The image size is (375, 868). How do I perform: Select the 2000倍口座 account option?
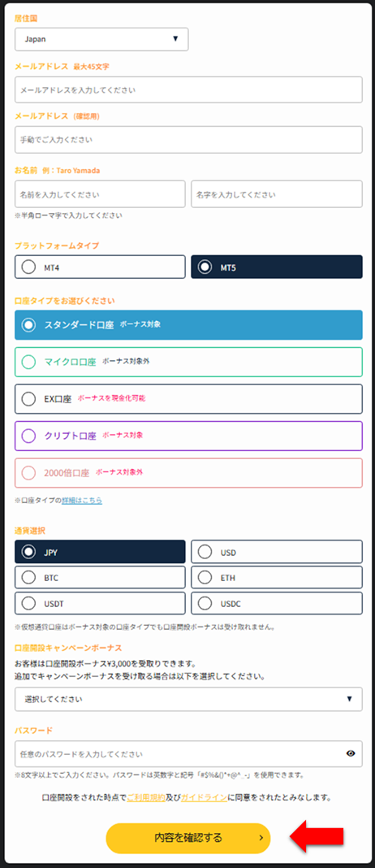188,473
